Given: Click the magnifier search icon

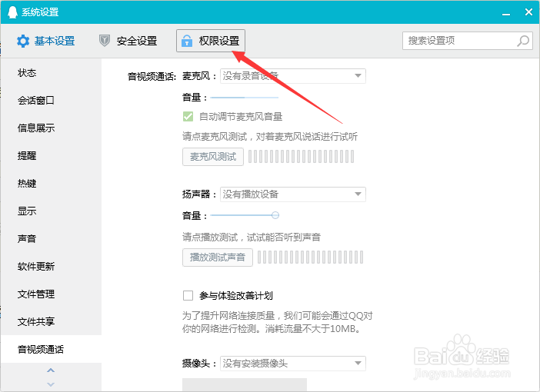Looking at the screenshot, I should point(523,41).
